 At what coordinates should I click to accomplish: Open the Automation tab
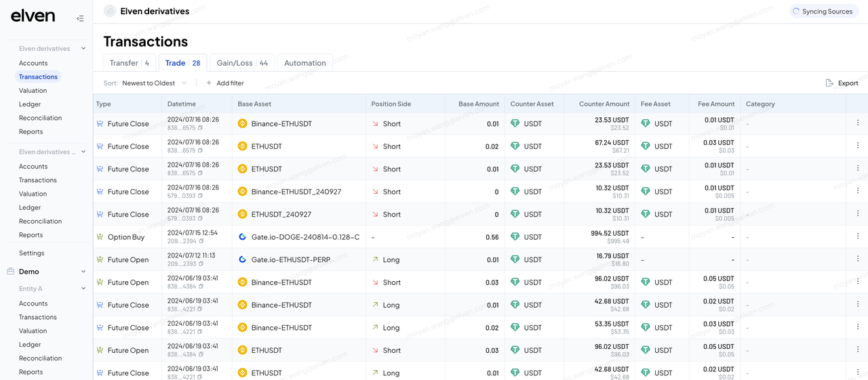click(x=304, y=63)
